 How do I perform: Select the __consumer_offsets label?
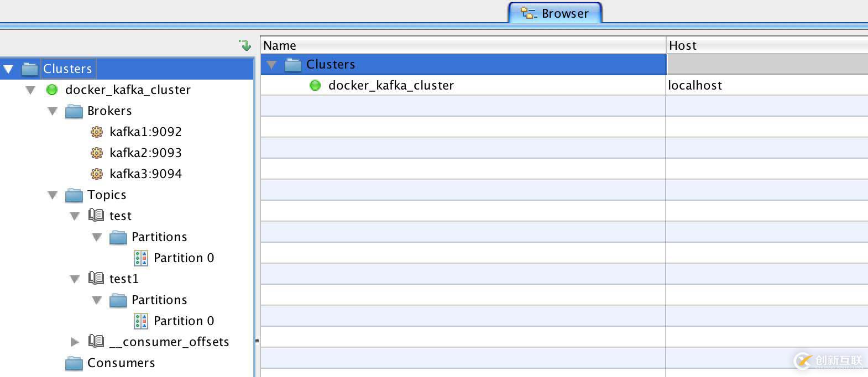click(169, 342)
